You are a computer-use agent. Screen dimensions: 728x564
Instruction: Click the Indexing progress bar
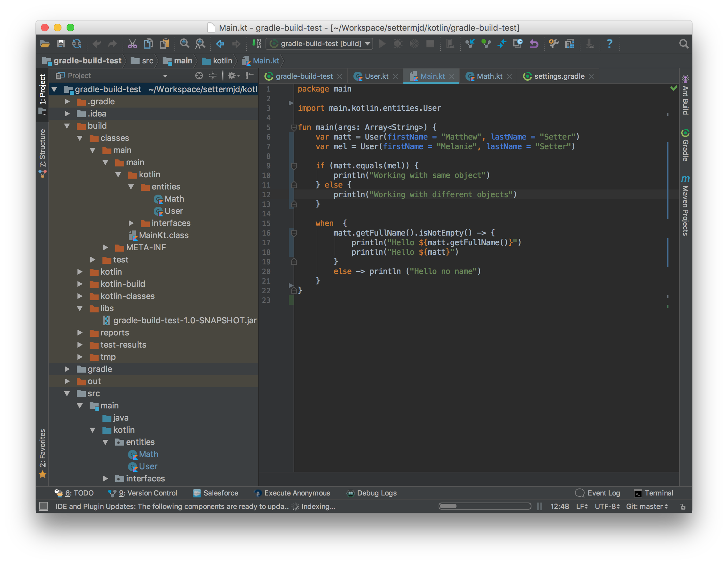pyautogui.click(x=484, y=506)
